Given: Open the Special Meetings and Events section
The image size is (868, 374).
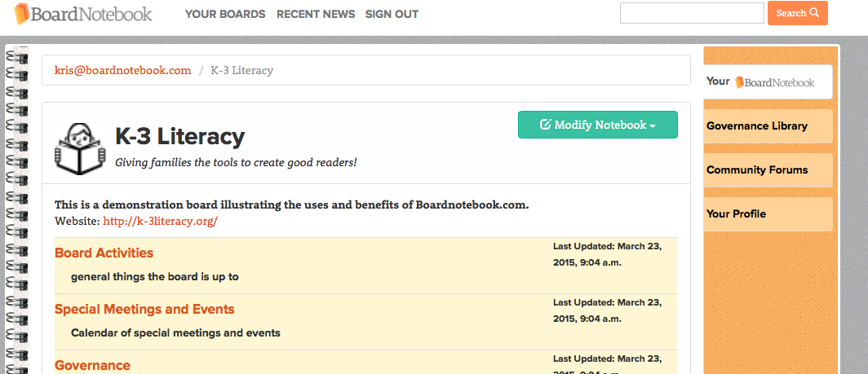Looking at the screenshot, I should (x=144, y=310).
